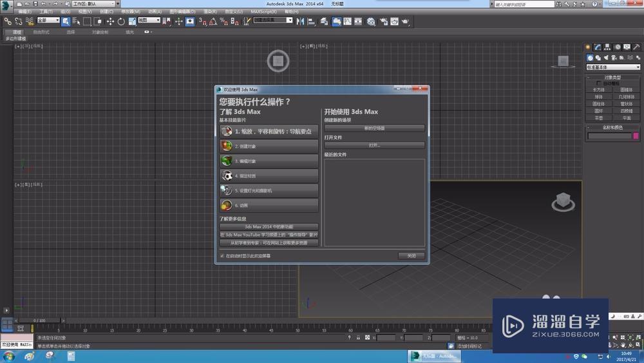Toggle show welcome screen at startup checkbox
Image resolution: width=644 pixels, height=363 pixels.
click(x=222, y=256)
